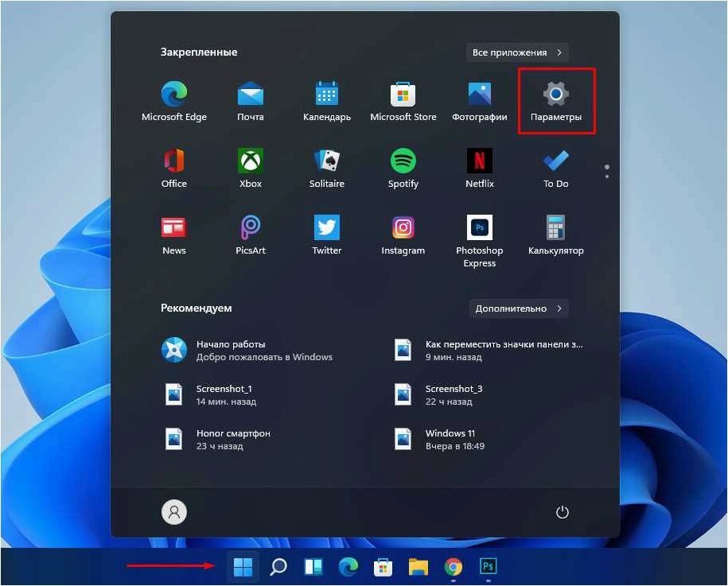Open the To Do app
728x586 pixels.
(556, 168)
